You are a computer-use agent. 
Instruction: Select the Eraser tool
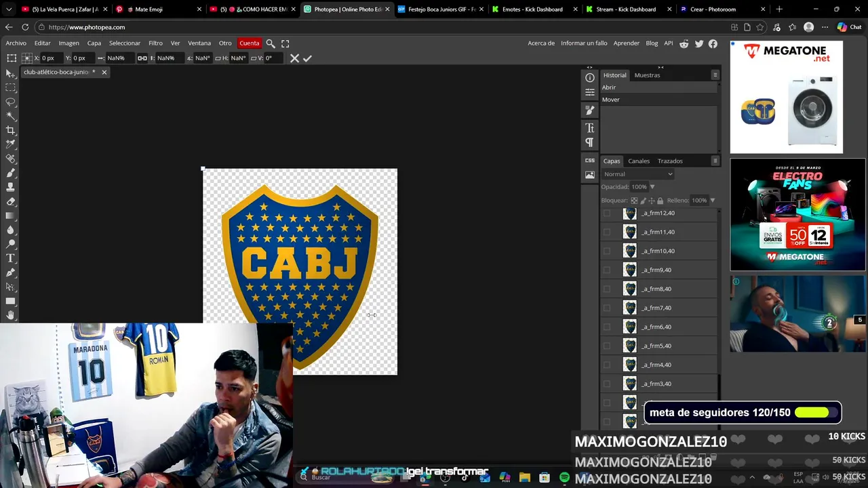11,201
